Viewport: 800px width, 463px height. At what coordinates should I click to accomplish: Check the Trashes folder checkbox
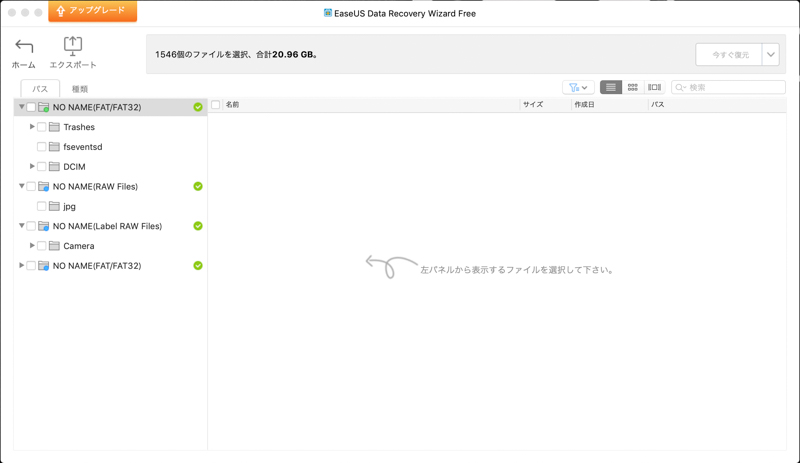(42, 127)
